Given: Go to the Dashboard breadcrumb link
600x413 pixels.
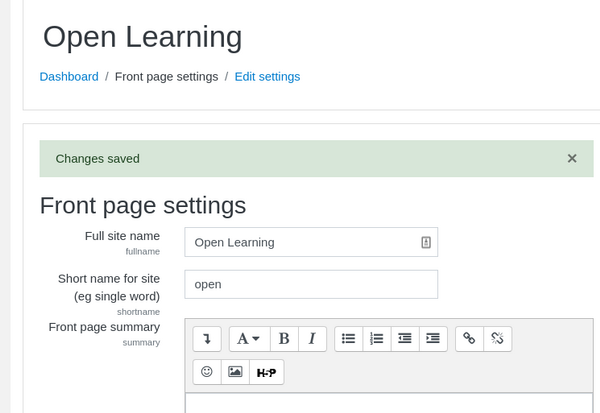Looking at the screenshot, I should coord(69,76).
